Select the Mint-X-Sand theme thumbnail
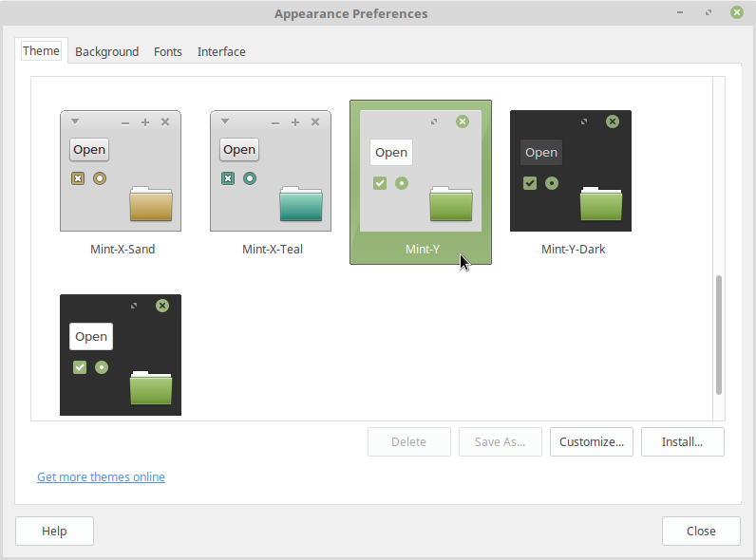Screen dimensions: 756x560 tap(121, 171)
